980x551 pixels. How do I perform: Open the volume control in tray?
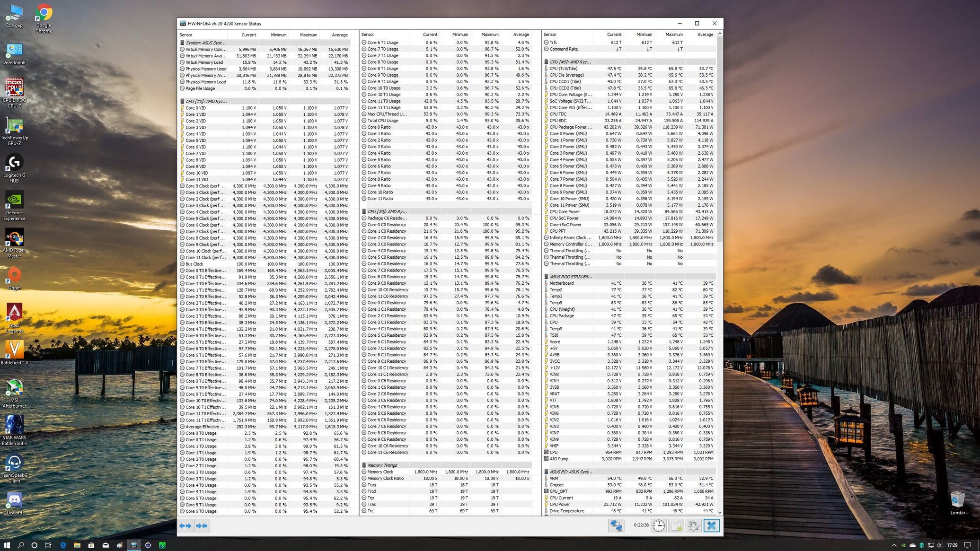click(x=939, y=545)
